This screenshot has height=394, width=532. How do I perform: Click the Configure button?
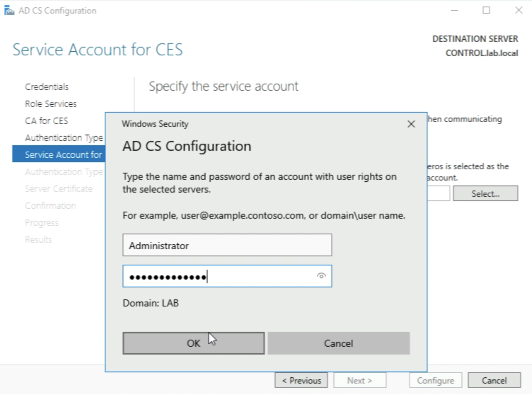pyautogui.click(x=435, y=381)
